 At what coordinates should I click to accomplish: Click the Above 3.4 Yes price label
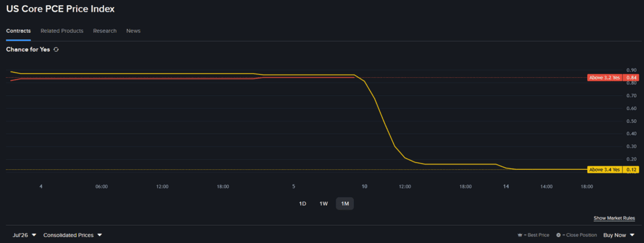pos(605,170)
